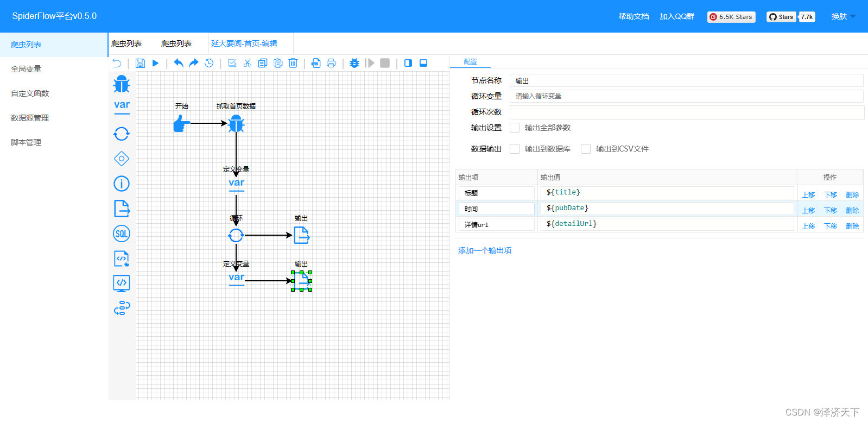Select the SQL node in the palette
The width and height of the screenshot is (868, 422).
122,234
